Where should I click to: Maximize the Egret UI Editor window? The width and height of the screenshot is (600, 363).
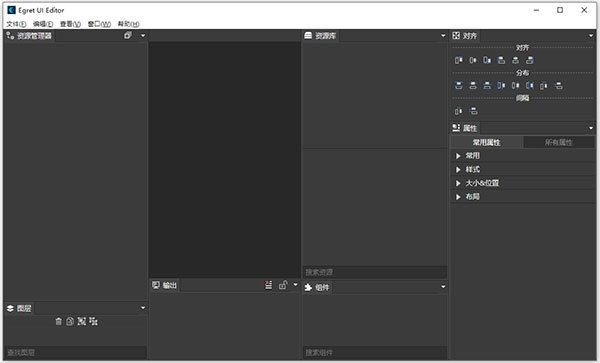coord(560,10)
